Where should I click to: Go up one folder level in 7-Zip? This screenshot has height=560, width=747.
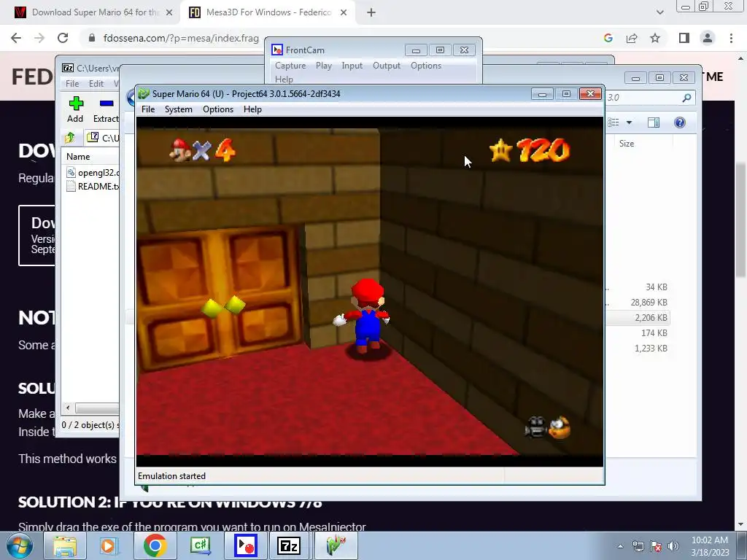tap(70, 138)
